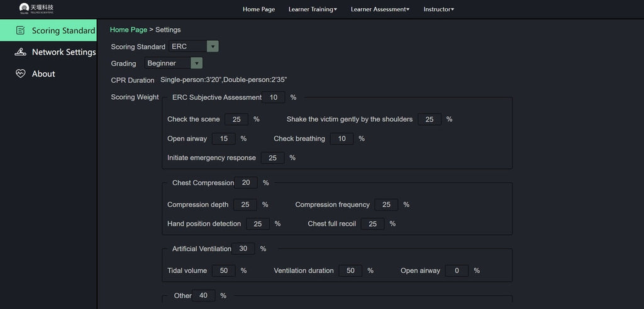The width and height of the screenshot is (644, 309).
Task: Open the Scoring Standard ERC dropdown
Action: point(213,46)
